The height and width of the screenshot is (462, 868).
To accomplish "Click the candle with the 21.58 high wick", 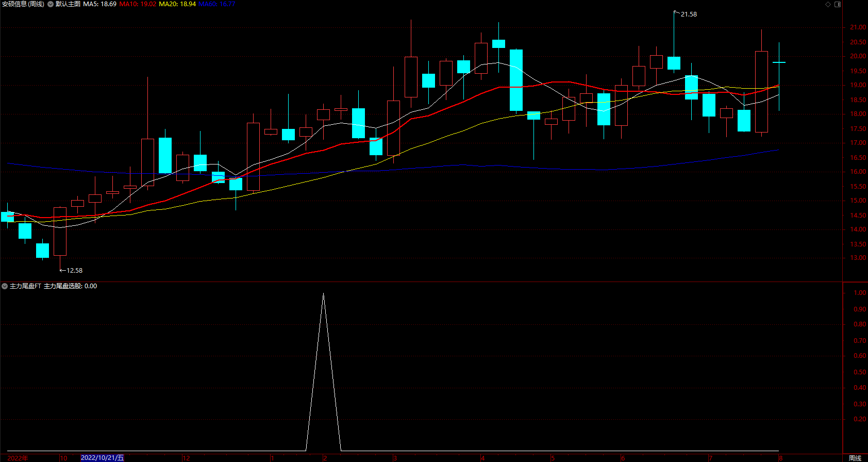I will pos(674,63).
